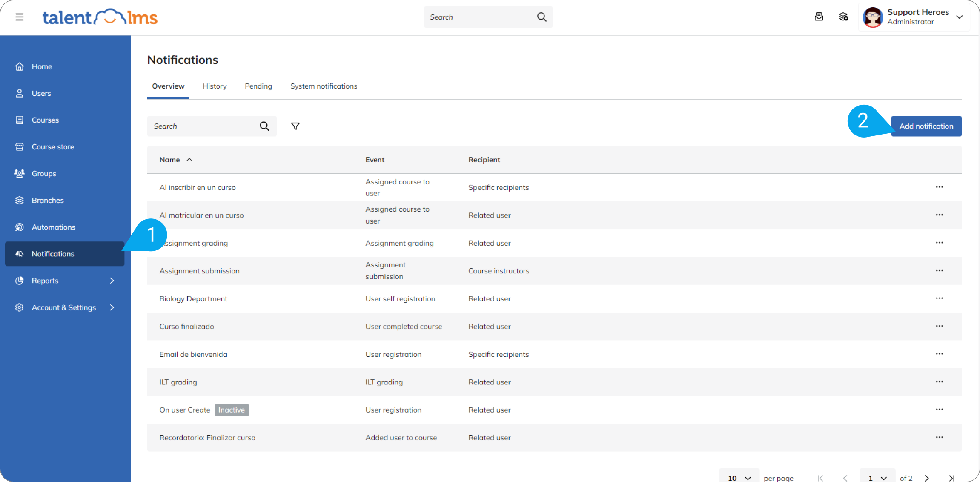The height and width of the screenshot is (482, 980).
Task: Switch to the Overview tab
Action: 168,86
